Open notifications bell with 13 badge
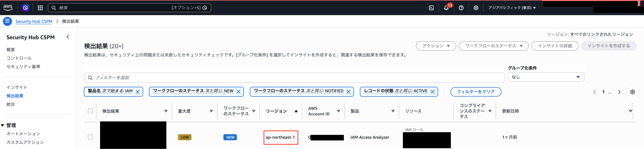 pyautogui.click(x=446, y=8)
